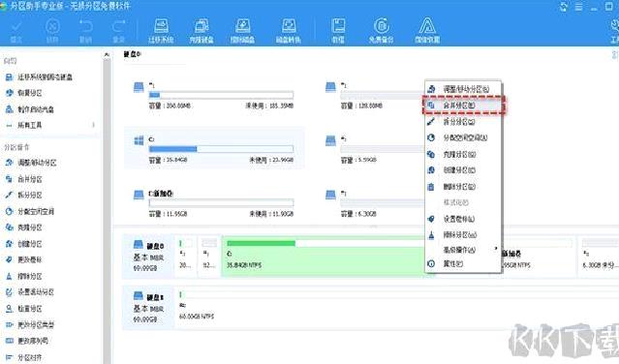The width and height of the screenshot is (619, 364).
Task: Choose Wipe Partition (擦除分区) in context menu
Action: (463, 235)
